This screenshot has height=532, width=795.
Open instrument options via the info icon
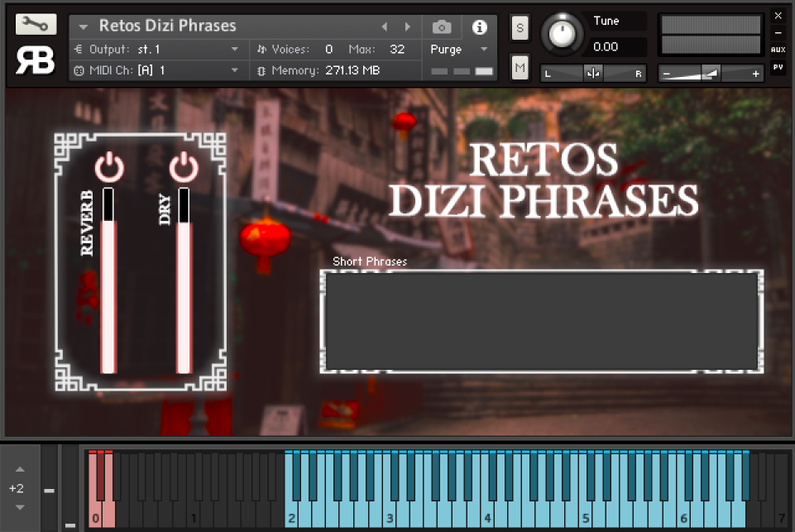click(479, 26)
